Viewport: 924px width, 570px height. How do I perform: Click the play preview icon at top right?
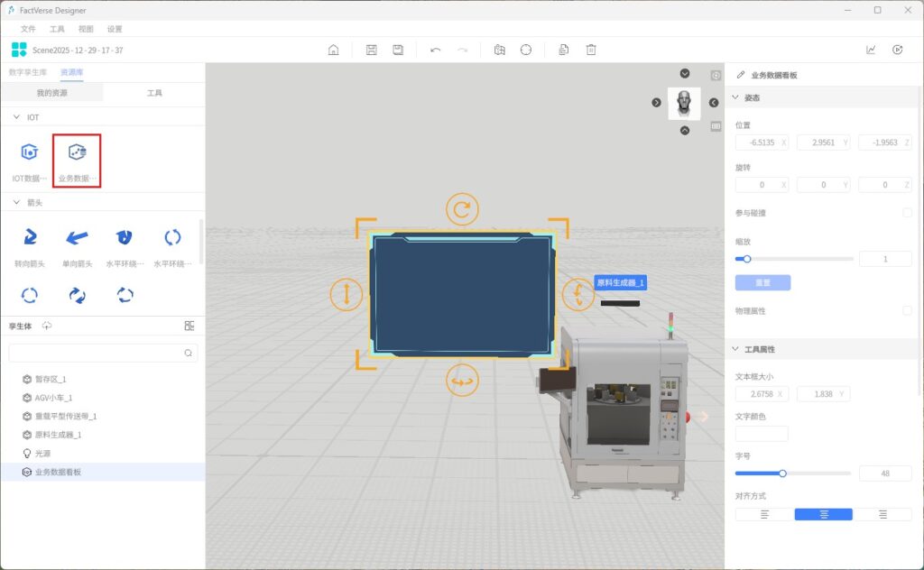click(897, 51)
